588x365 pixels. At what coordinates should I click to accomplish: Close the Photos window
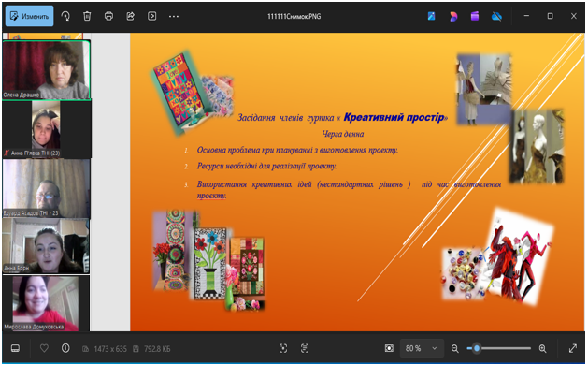pos(574,16)
